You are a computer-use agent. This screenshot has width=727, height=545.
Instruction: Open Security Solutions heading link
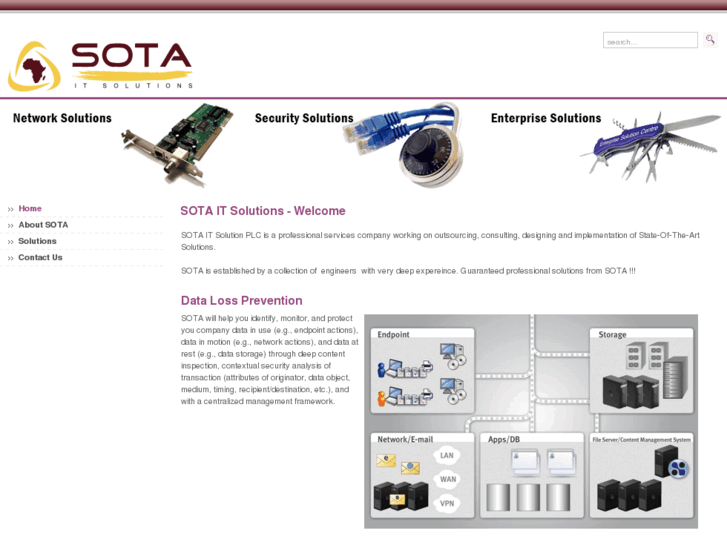tap(304, 118)
